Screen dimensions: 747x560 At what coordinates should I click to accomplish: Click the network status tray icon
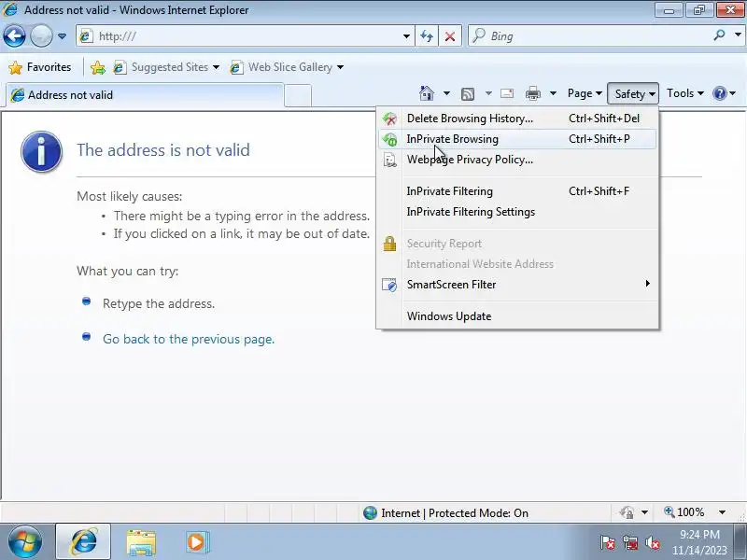pos(630,542)
